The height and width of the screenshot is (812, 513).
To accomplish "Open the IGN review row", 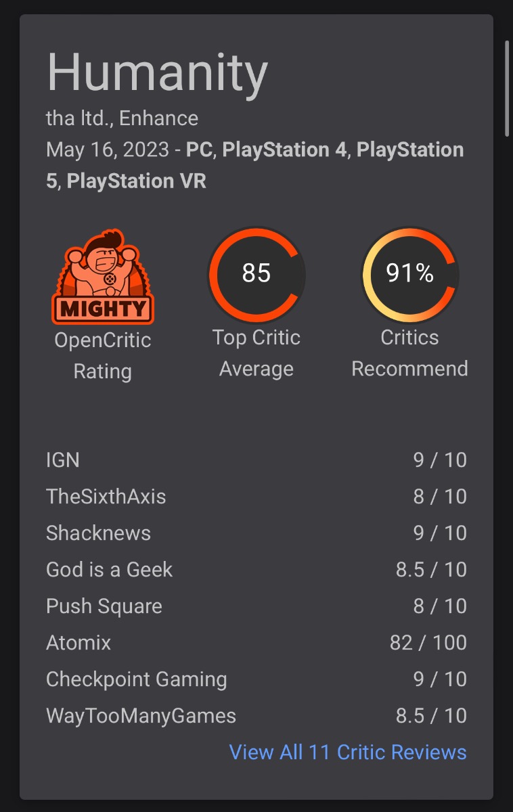I will [x=256, y=460].
